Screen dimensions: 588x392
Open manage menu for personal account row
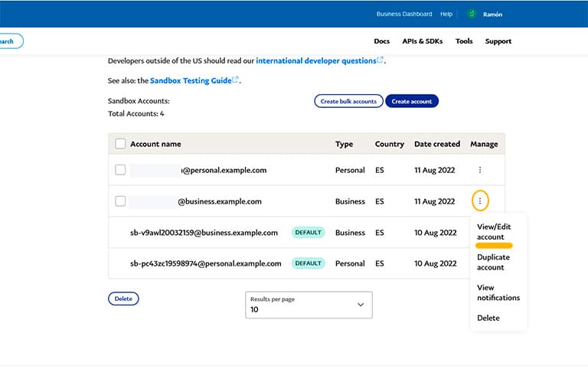click(x=479, y=170)
